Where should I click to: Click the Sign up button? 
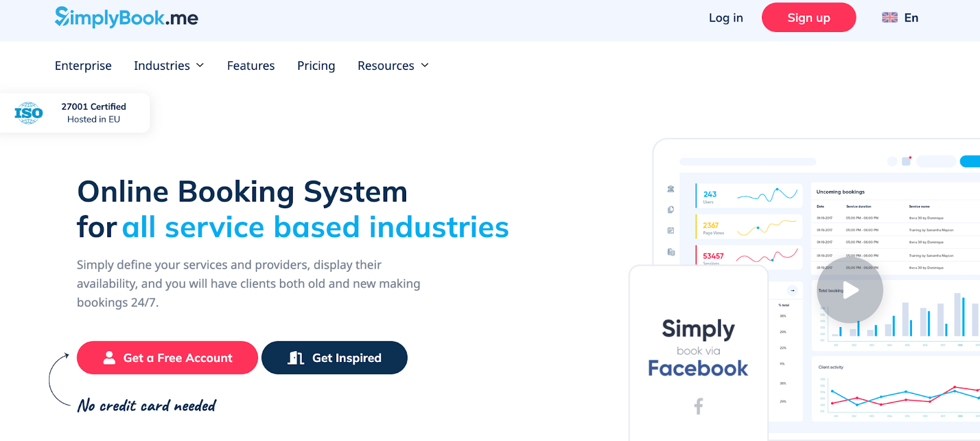809,18
